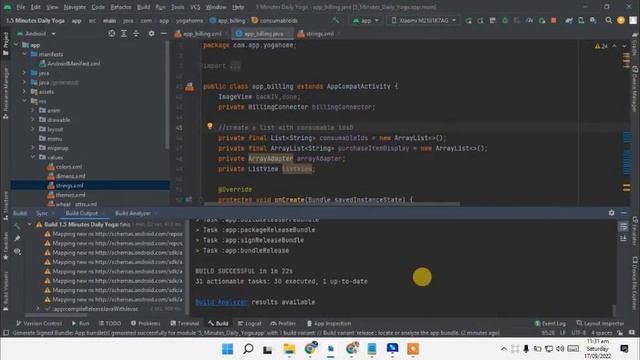Screen dimensions: 640x360
Task: Open Windows Start menu
Action: (227, 349)
